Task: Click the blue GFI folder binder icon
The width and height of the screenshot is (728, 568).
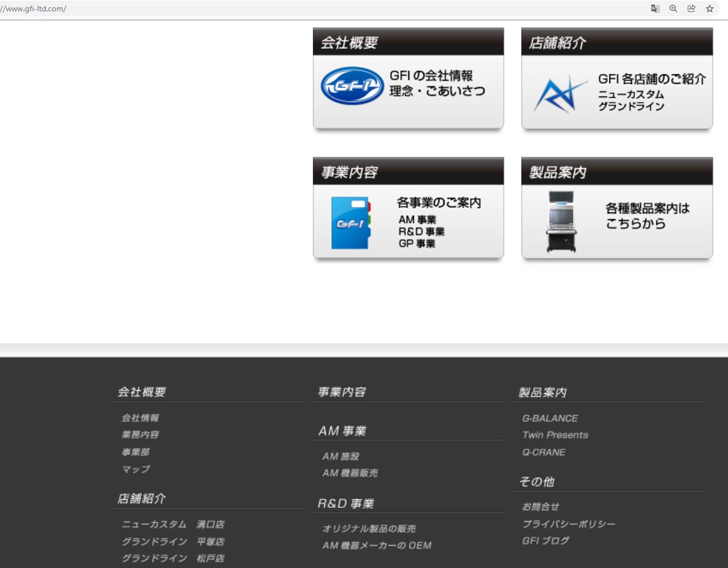Action: (x=351, y=223)
